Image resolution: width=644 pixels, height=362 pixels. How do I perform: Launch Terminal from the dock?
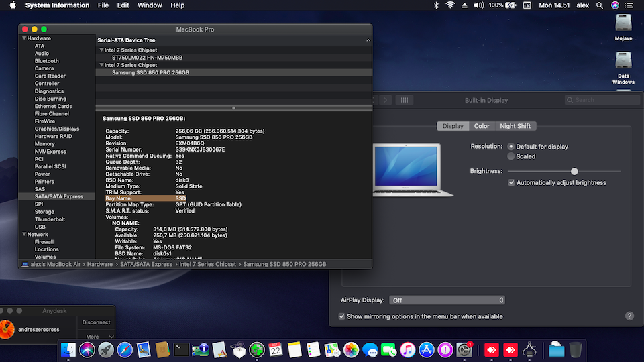pyautogui.click(x=181, y=349)
